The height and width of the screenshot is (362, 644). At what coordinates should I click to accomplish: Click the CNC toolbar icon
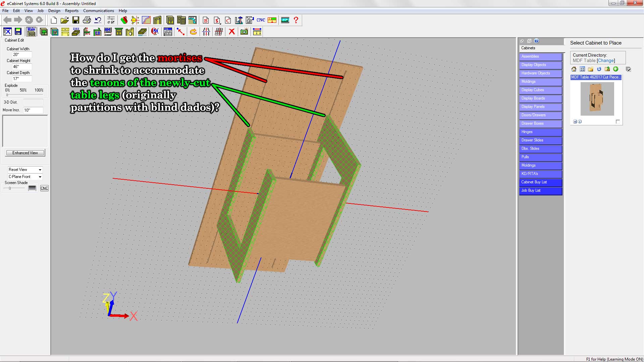pyautogui.click(x=261, y=20)
